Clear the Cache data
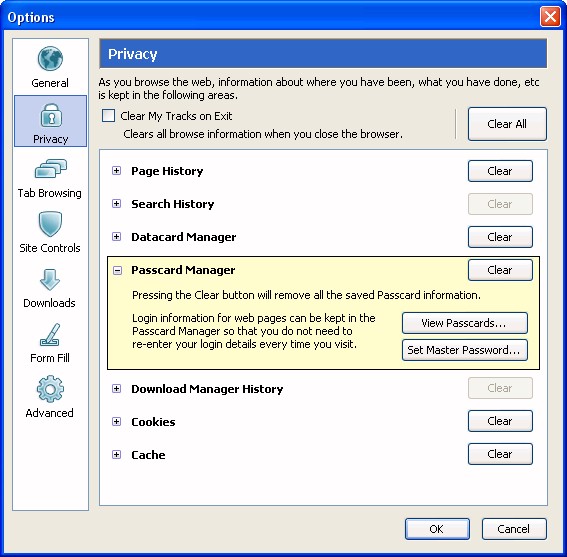 coord(500,454)
